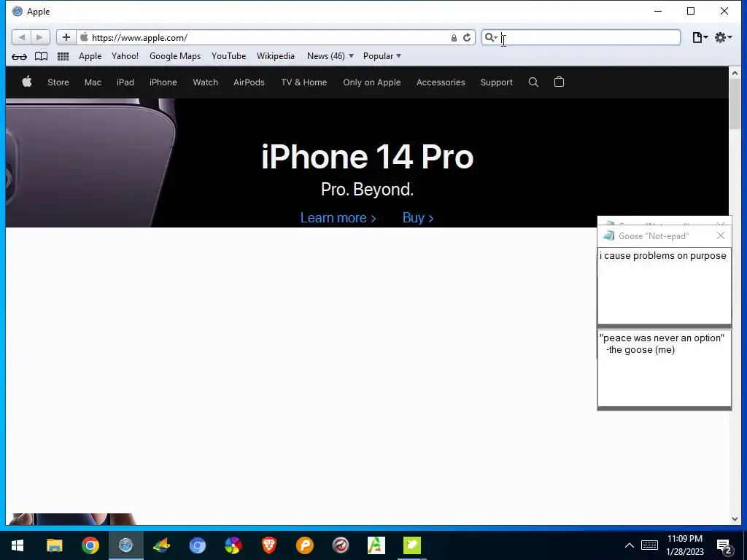Click the lock icon in the address bar
The height and width of the screenshot is (560, 747).
pos(454,38)
